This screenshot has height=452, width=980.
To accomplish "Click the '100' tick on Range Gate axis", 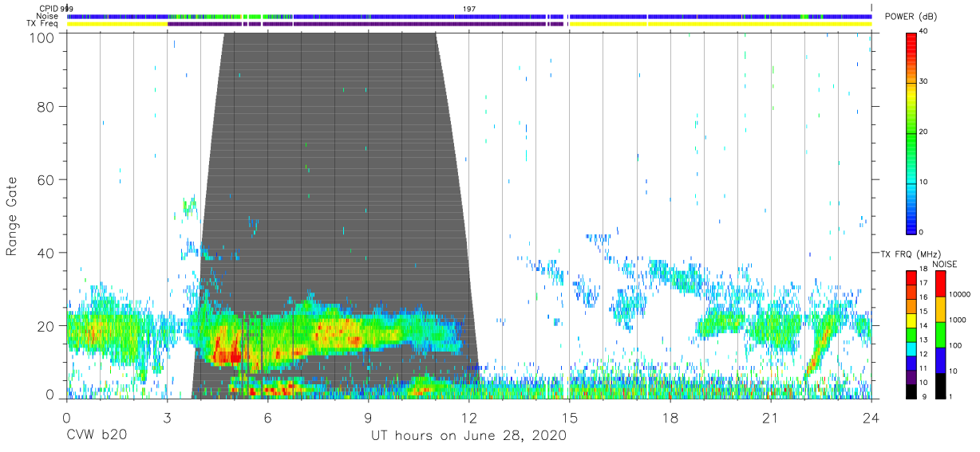I will [41, 37].
